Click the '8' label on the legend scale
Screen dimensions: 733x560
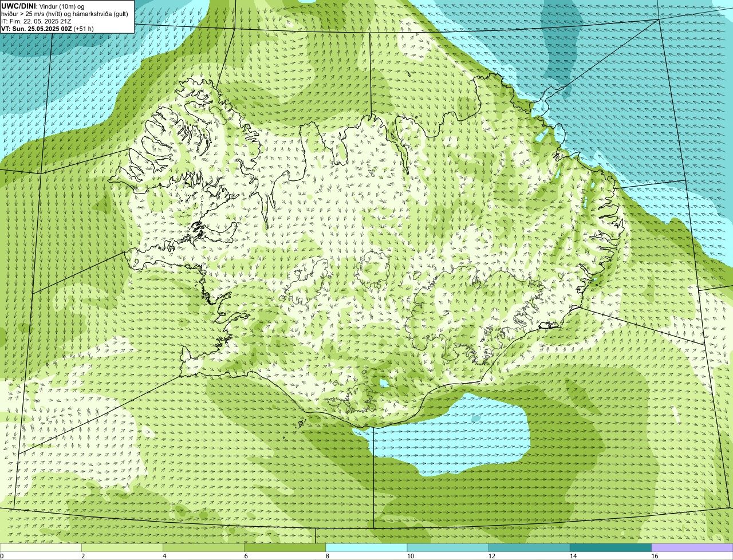(327, 556)
